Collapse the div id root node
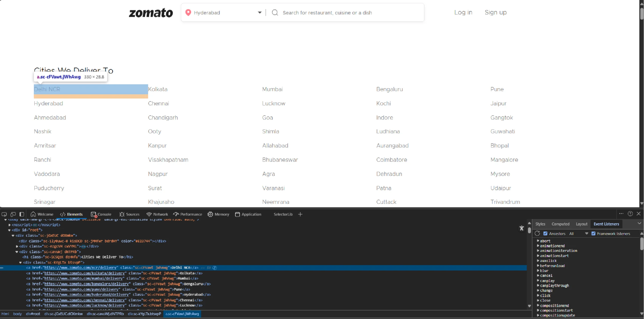644x319 pixels. click(9, 230)
